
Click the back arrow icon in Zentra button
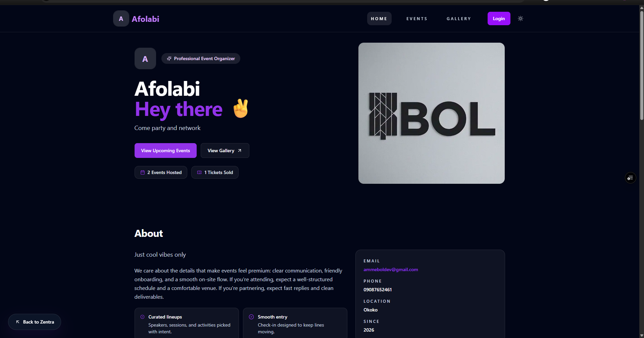(18, 322)
